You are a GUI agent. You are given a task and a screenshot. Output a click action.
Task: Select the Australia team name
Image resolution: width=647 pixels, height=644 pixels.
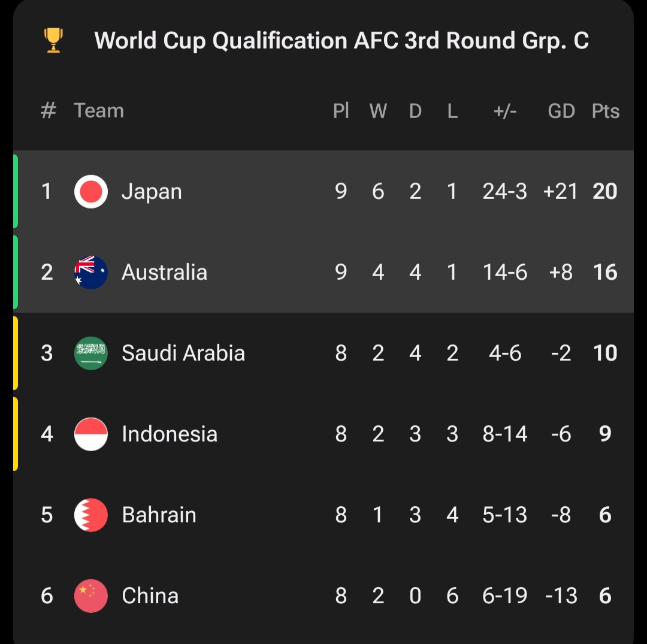pyautogui.click(x=164, y=273)
